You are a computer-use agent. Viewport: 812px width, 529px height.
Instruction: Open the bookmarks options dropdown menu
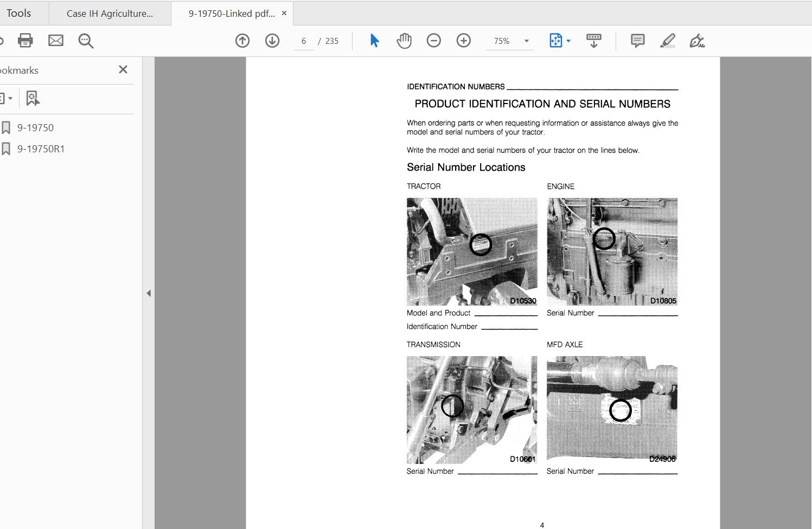7,99
